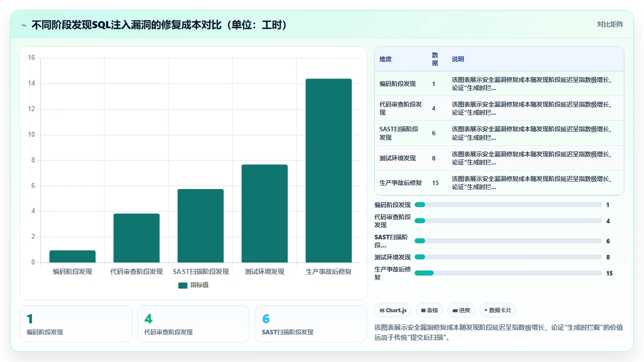
Task: Open the SAST扫描阶段发现 data card
Action: click(x=311, y=324)
